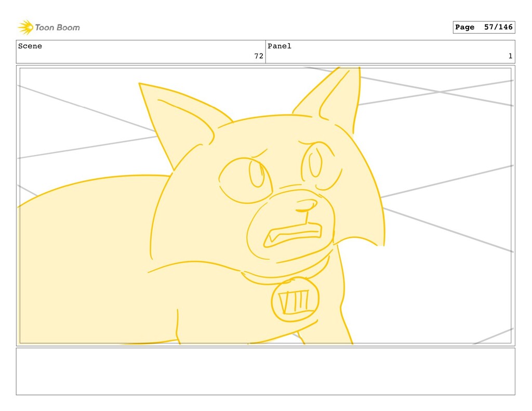Image resolution: width=532 pixels, height=411 pixels.
Task: Click the Toon Boom logo icon
Action: (25, 27)
